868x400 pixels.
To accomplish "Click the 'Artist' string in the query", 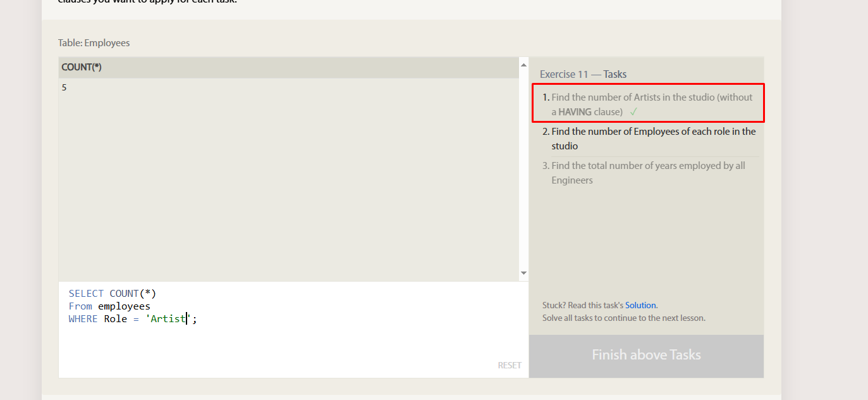I will point(169,319).
